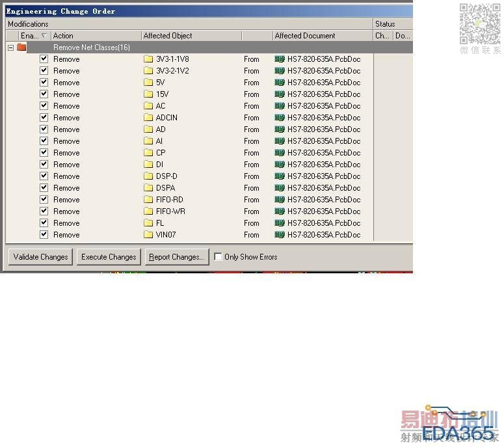The width and height of the screenshot is (504, 447).
Task: Click the PcbDoc icon in the 5V row
Action: pyautogui.click(x=280, y=83)
